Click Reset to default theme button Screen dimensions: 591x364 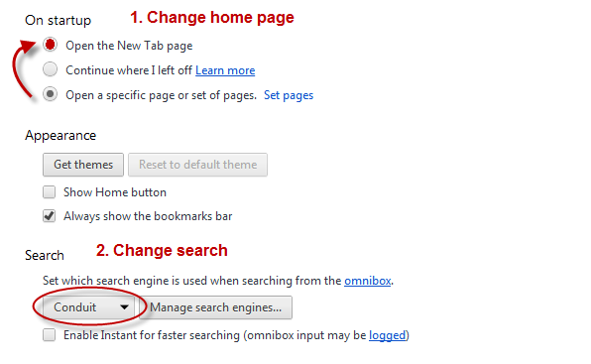[198, 165]
